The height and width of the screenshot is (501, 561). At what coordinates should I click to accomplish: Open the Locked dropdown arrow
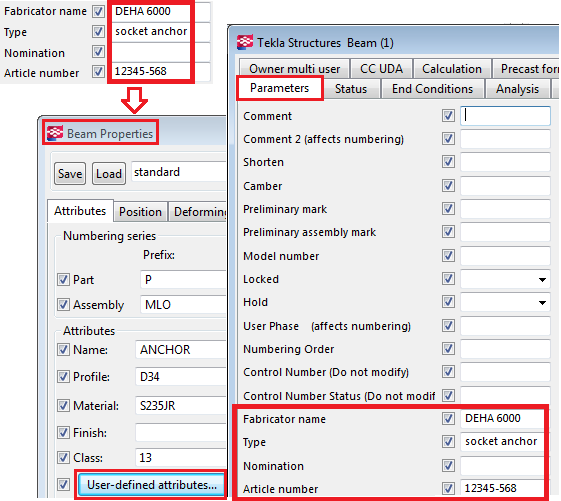pos(542,279)
